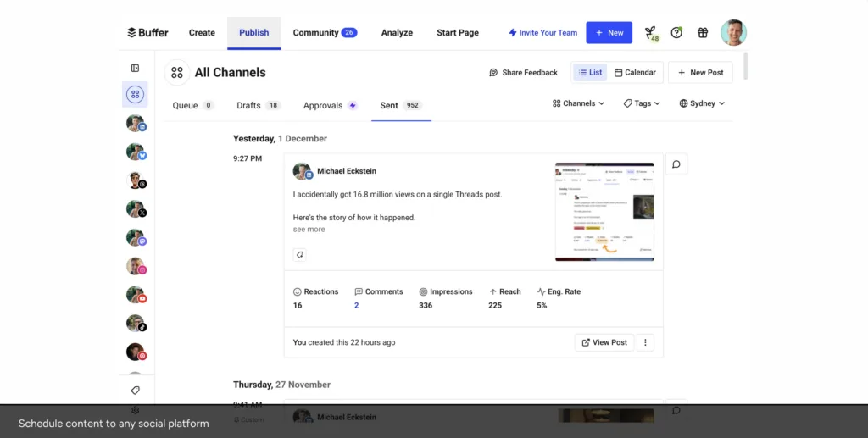Click the View Post button
This screenshot has width=868, height=438.
(604, 342)
